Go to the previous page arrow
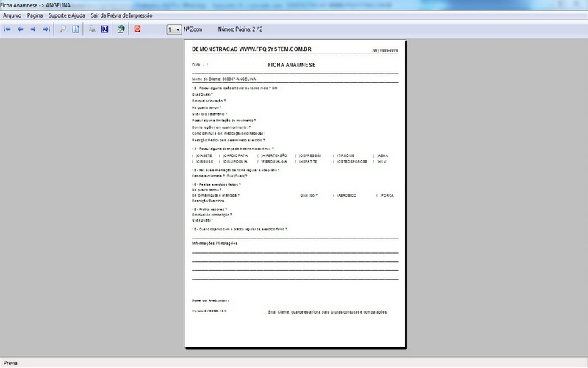Viewport: 588px width, 368px height. [x=21, y=29]
